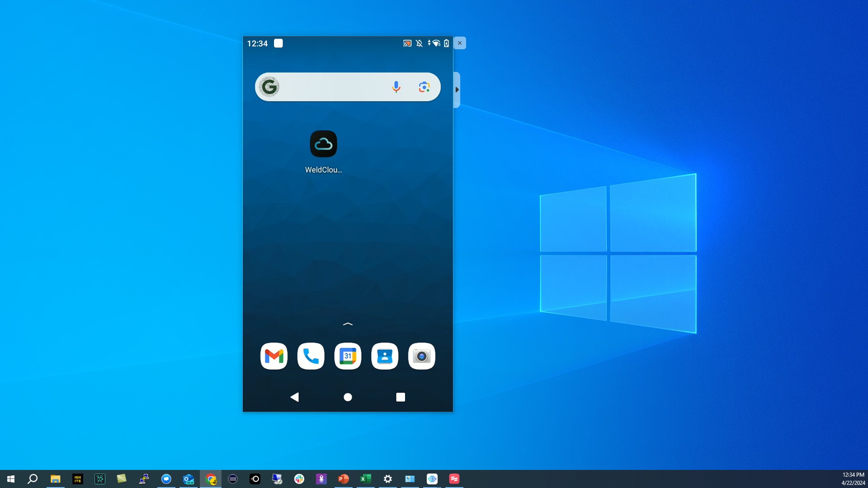Open Windows Settings gear on taskbar
The height and width of the screenshot is (488, 868).
point(388,479)
